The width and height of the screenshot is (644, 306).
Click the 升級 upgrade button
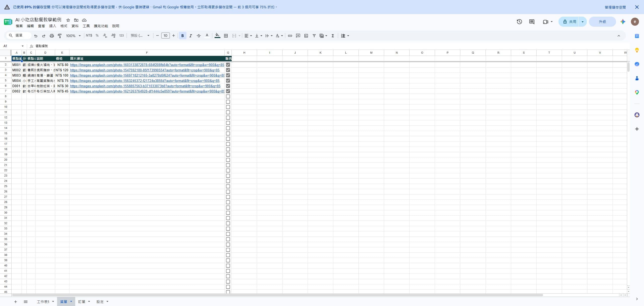[x=602, y=22]
